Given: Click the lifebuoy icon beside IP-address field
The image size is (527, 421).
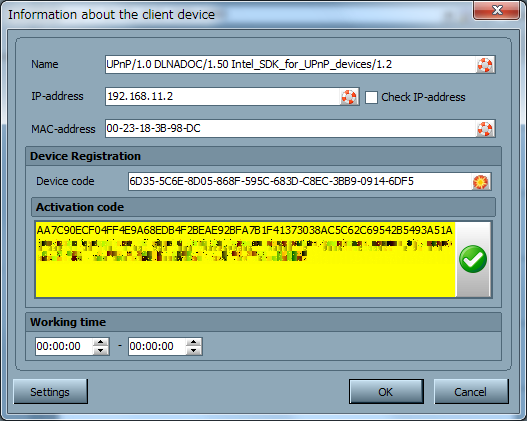Looking at the screenshot, I should [x=349, y=97].
